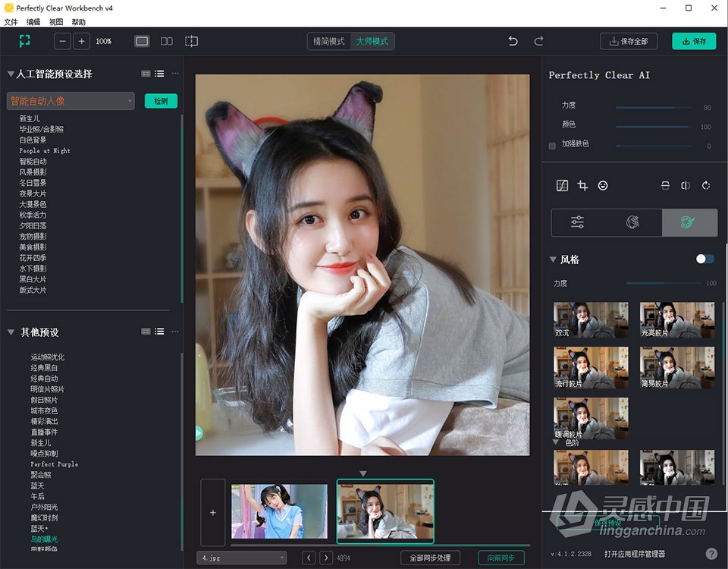Switch preset list to grid view

[x=144, y=73]
